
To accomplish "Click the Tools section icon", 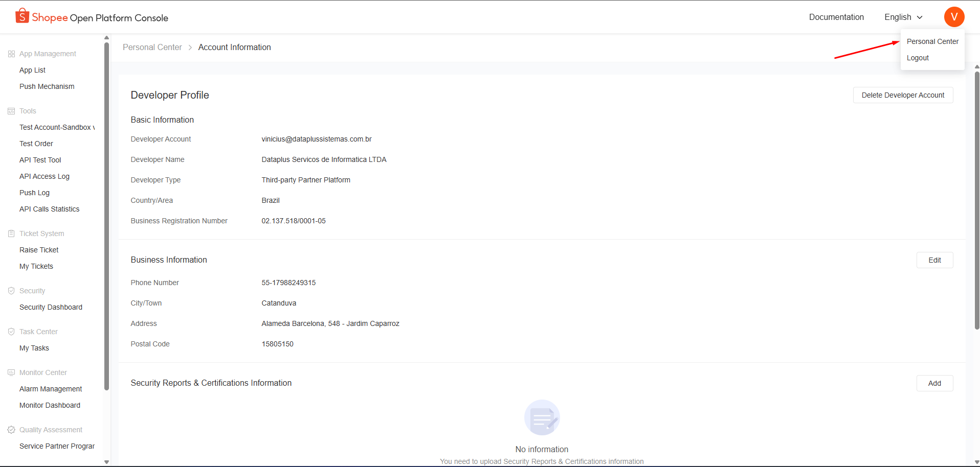I will [x=11, y=111].
